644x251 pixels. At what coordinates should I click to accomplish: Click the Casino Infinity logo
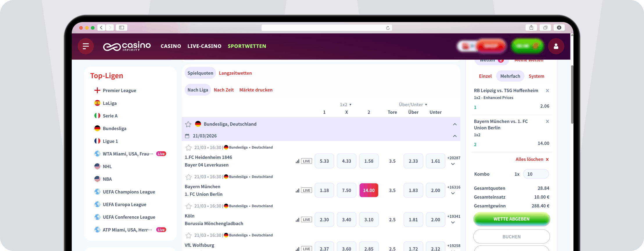point(127,46)
